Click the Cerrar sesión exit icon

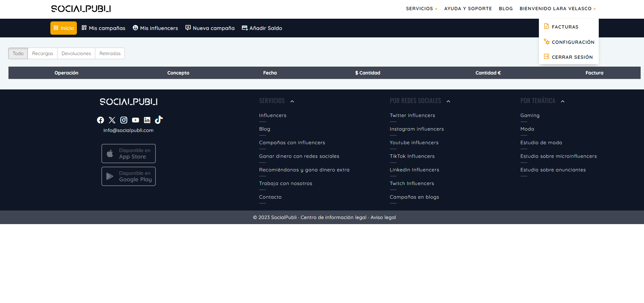pos(546,56)
